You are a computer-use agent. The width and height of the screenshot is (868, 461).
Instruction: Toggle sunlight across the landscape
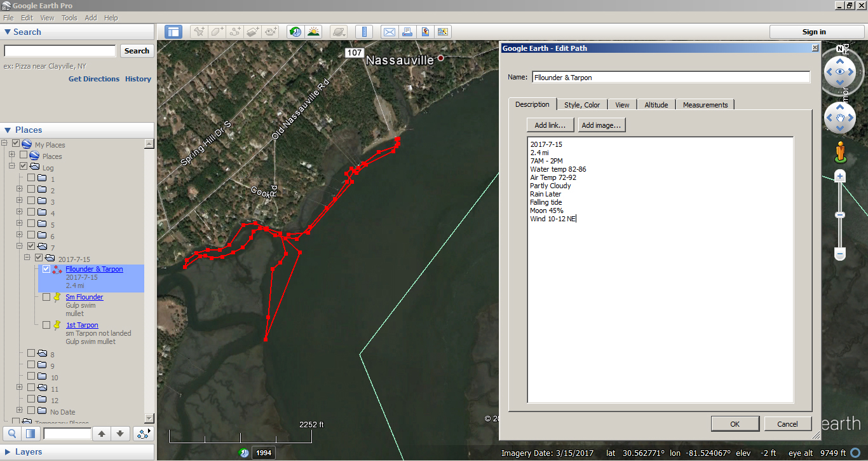point(313,32)
